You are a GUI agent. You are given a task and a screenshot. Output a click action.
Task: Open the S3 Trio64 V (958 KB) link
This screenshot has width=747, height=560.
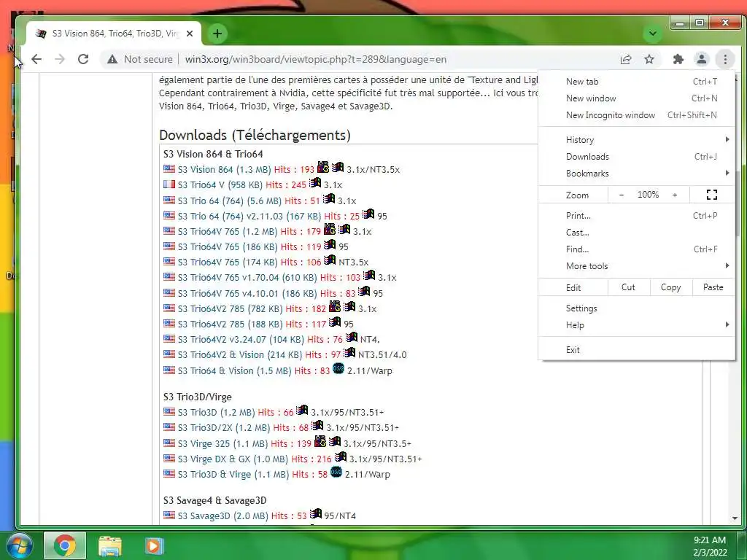point(220,184)
